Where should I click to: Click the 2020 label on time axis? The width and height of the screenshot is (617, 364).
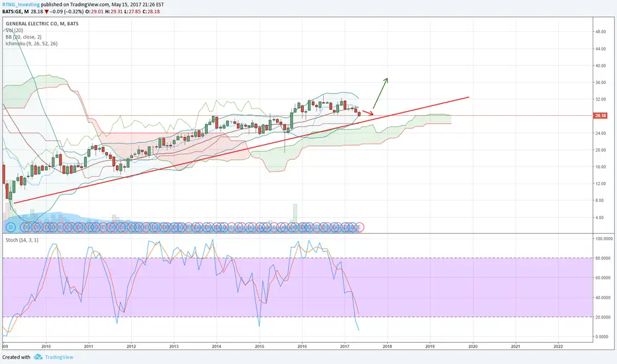coord(473,347)
